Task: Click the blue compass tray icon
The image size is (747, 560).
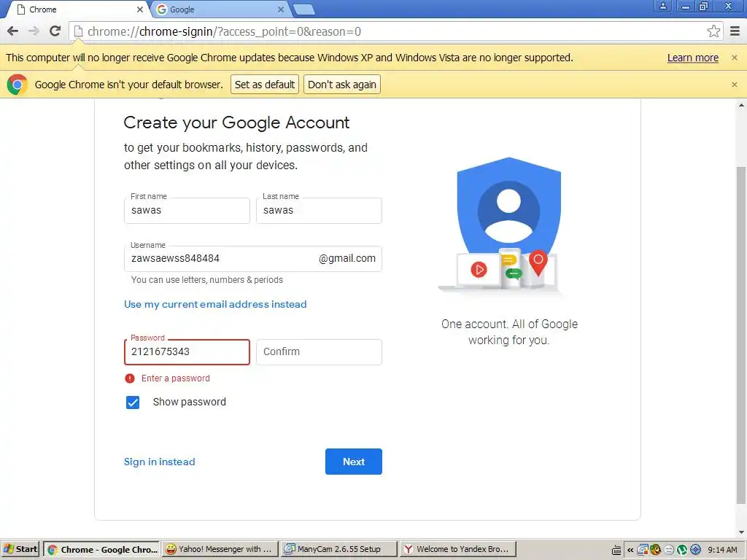Action: coord(695,550)
